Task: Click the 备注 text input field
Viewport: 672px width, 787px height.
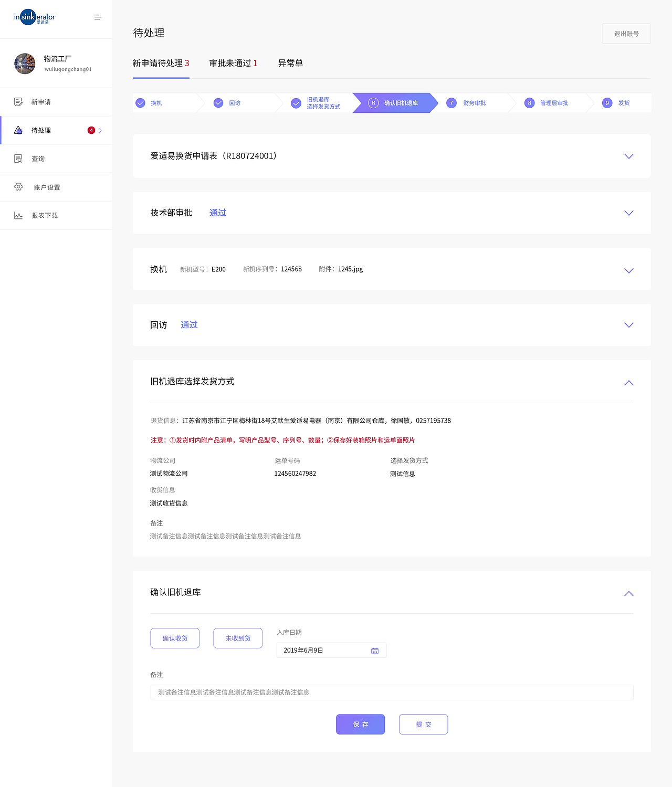Action: [x=392, y=692]
